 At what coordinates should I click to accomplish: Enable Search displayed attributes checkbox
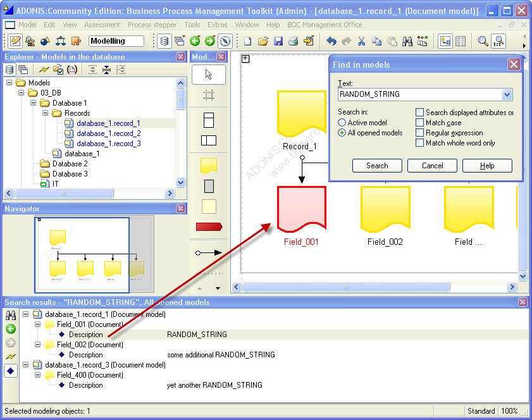coord(419,113)
